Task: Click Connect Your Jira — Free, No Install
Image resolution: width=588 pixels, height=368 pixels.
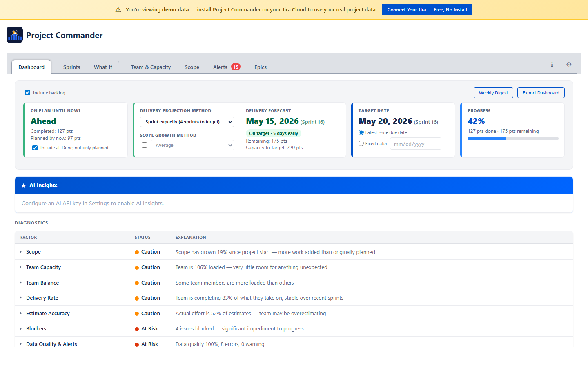Action: point(427,9)
